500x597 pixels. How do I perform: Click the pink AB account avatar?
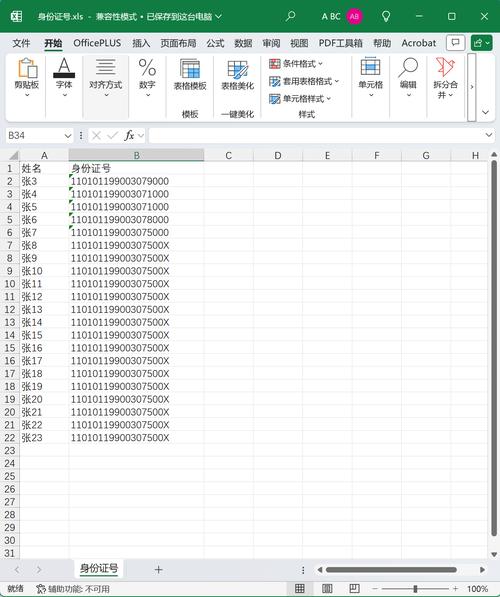click(x=354, y=16)
